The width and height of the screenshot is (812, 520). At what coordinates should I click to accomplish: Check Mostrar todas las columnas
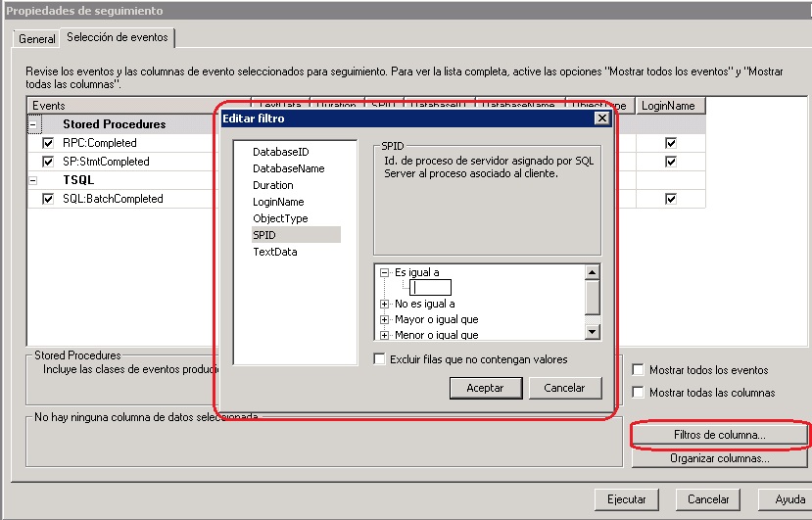pyautogui.click(x=638, y=392)
